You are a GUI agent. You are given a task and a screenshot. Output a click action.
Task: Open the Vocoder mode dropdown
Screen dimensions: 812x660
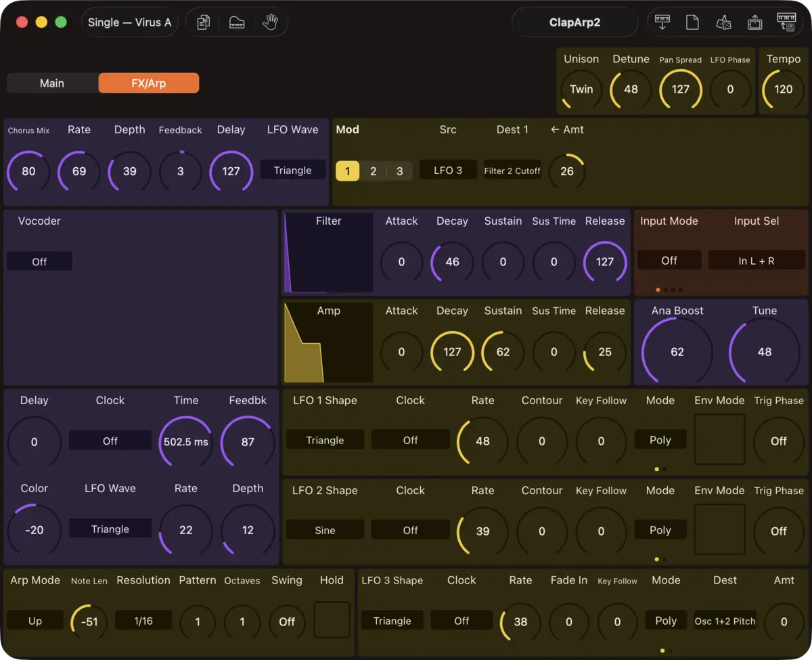tap(39, 261)
